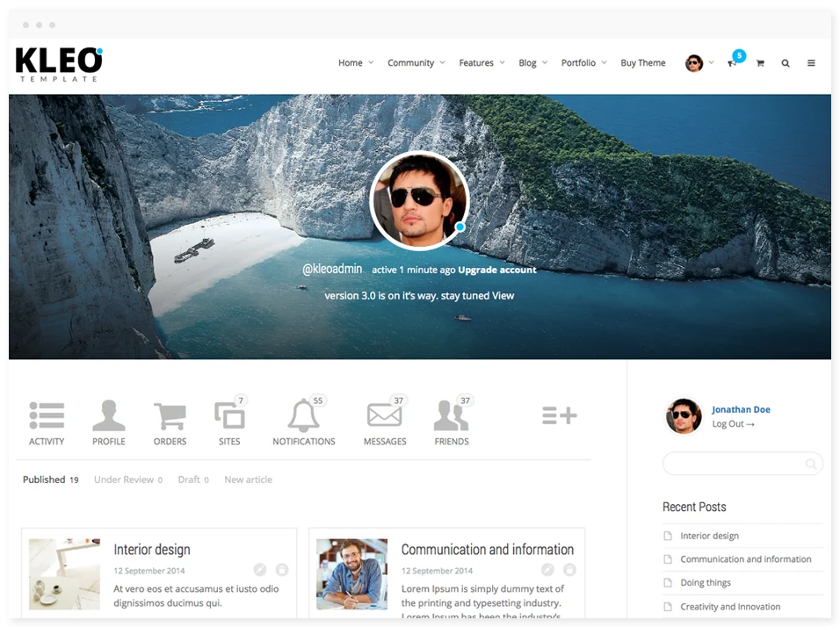The width and height of the screenshot is (840, 627).
Task: Open the Sites icon
Action: point(229,415)
